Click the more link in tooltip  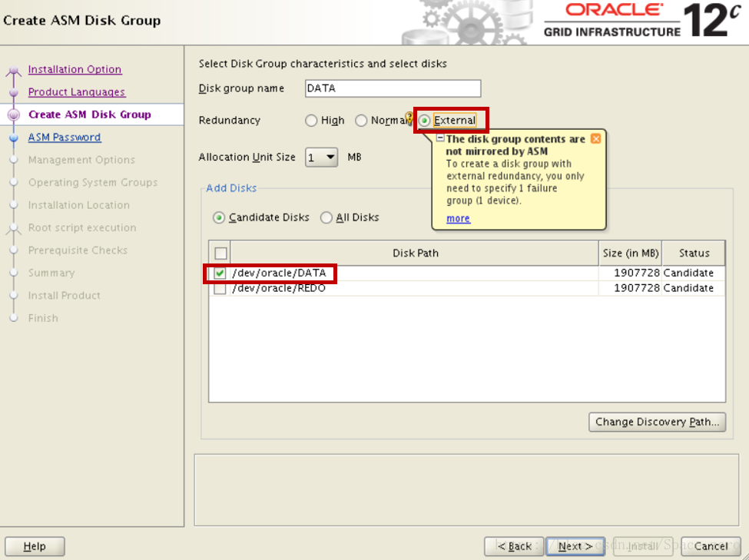[458, 218]
